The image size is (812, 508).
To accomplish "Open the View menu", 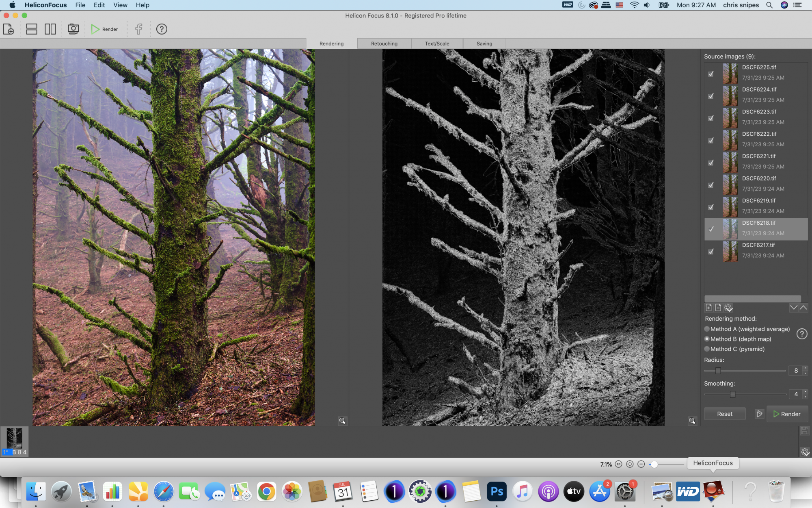I will (x=120, y=5).
